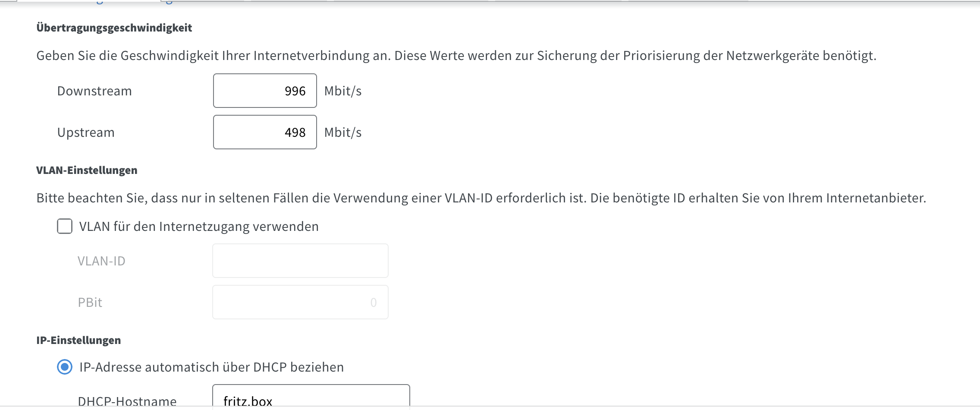The height and width of the screenshot is (410, 980).
Task: Click the Mbit/s unit beside Upstream
Action: point(343,132)
